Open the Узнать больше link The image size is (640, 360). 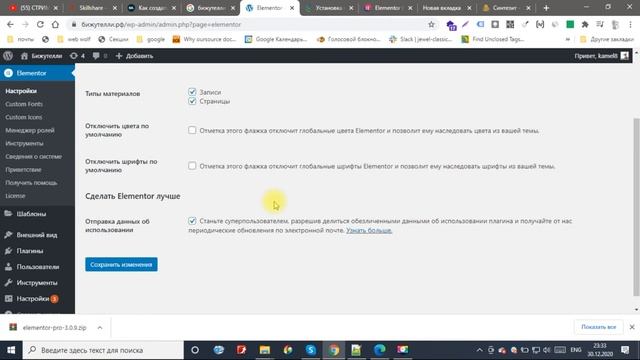click(x=369, y=230)
